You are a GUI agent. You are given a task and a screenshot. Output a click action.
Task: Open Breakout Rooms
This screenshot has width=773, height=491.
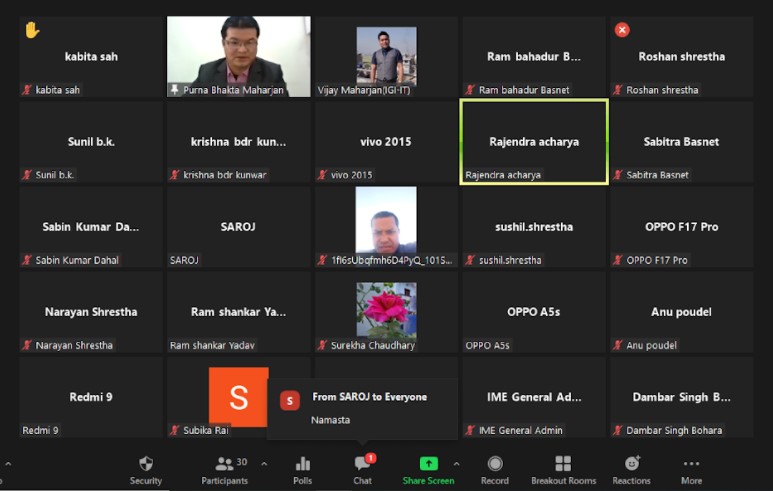[563, 469]
